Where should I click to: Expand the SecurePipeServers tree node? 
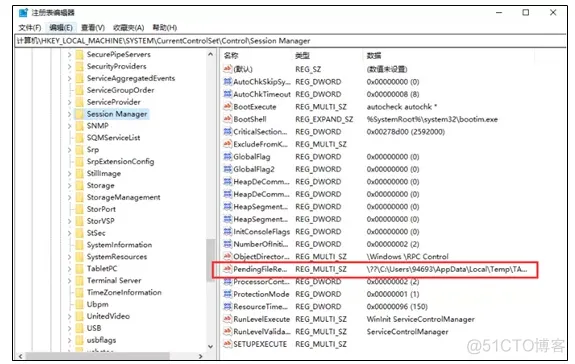69,55
